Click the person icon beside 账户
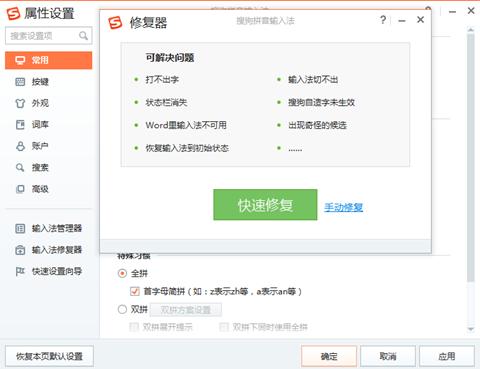The width and height of the screenshot is (480, 369). click(20, 146)
